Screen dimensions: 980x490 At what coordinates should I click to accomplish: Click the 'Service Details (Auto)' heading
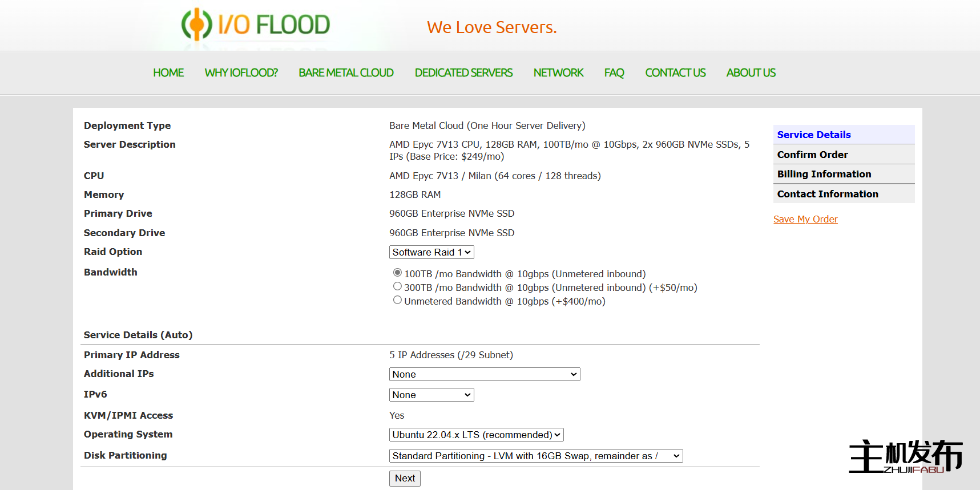pos(138,335)
